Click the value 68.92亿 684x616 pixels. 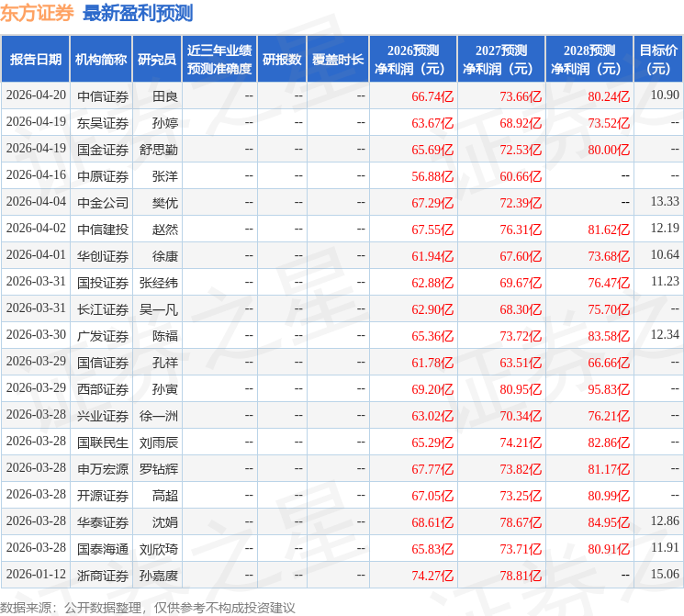tap(521, 123)
